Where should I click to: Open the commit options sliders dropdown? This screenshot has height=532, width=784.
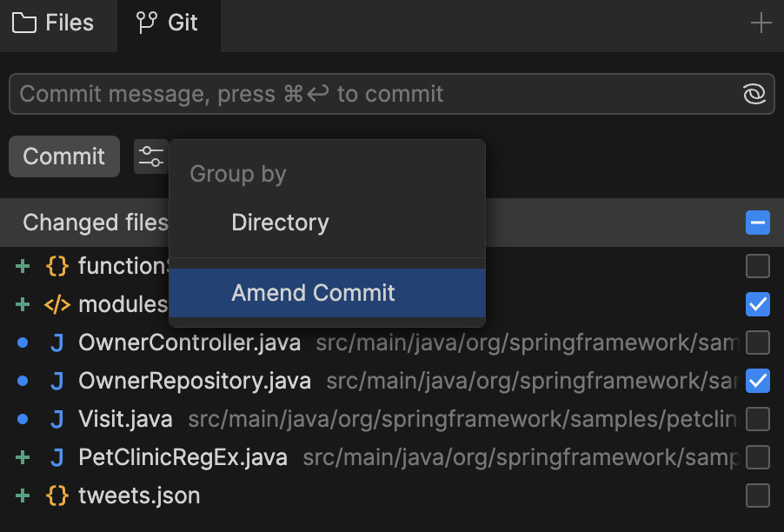151,156
